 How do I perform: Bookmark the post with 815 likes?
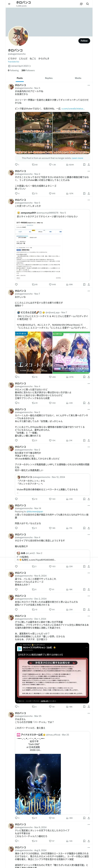click(x=84, y=194)
